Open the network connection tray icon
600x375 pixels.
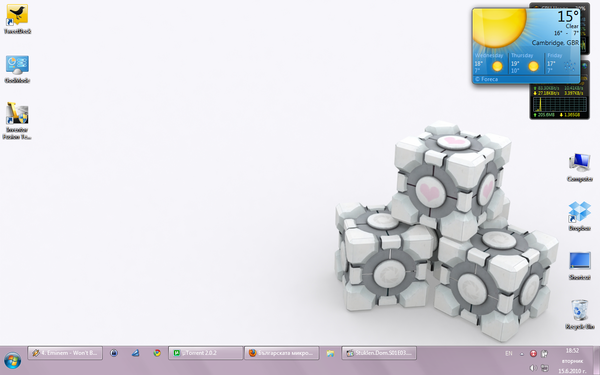pyautogui.click(x=544, y=368)
